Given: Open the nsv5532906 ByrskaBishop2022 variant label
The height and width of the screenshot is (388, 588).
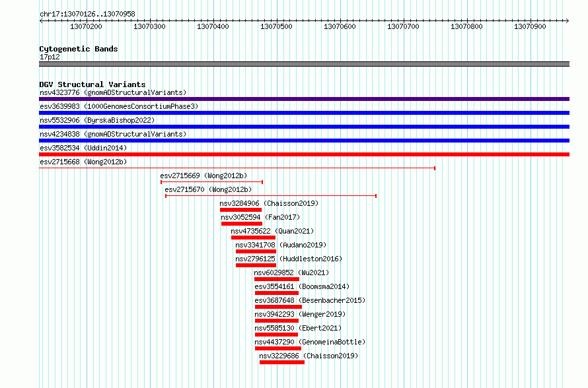Looking at the screenshot, I should coord(97,120).
